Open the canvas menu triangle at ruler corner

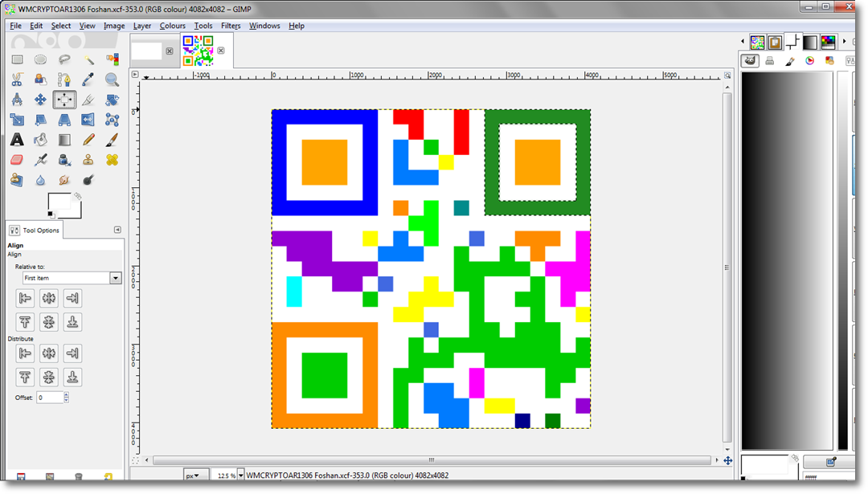click(134, 74)
